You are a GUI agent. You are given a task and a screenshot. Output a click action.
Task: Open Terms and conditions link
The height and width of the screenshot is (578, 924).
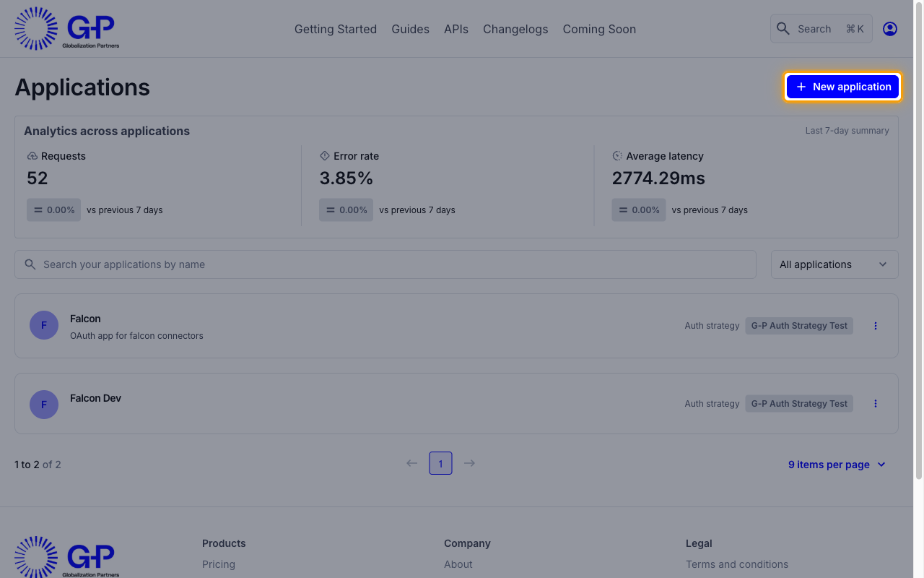pos(737,564)
